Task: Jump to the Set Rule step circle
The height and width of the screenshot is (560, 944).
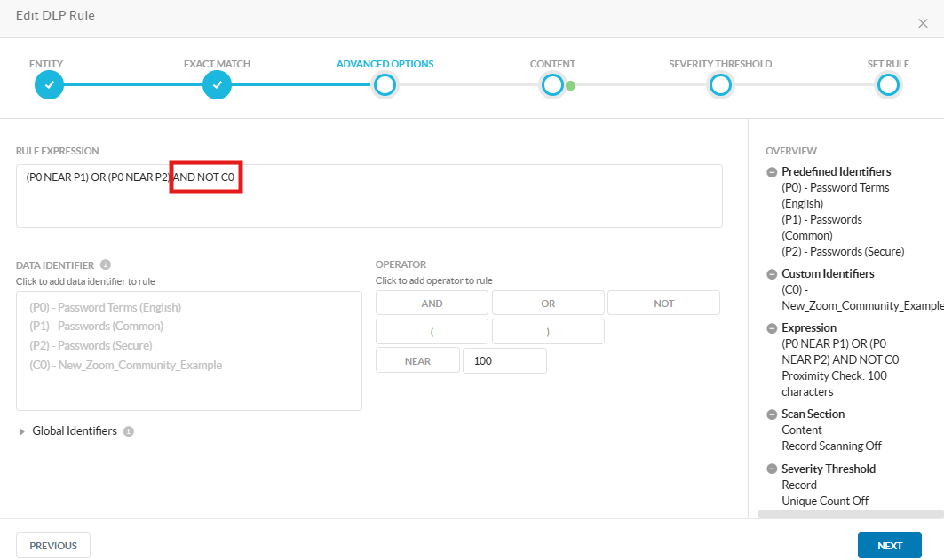Action: [x=888, y=85]
